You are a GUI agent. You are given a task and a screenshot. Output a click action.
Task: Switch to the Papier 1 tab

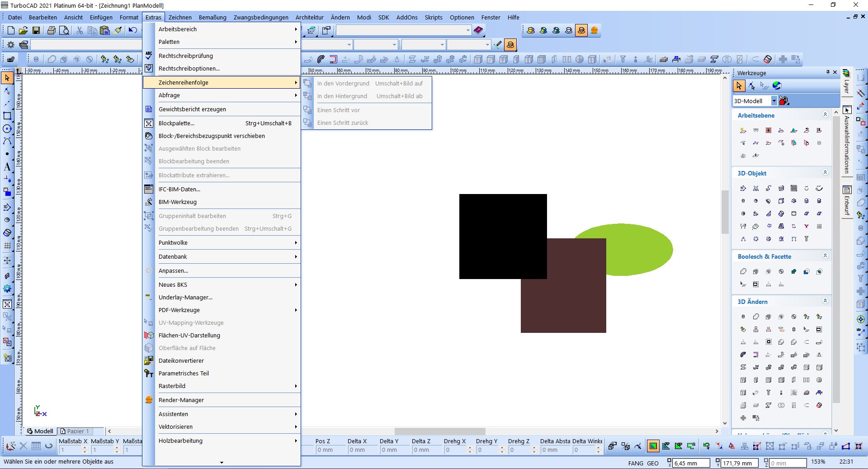(x=75, y=431)
